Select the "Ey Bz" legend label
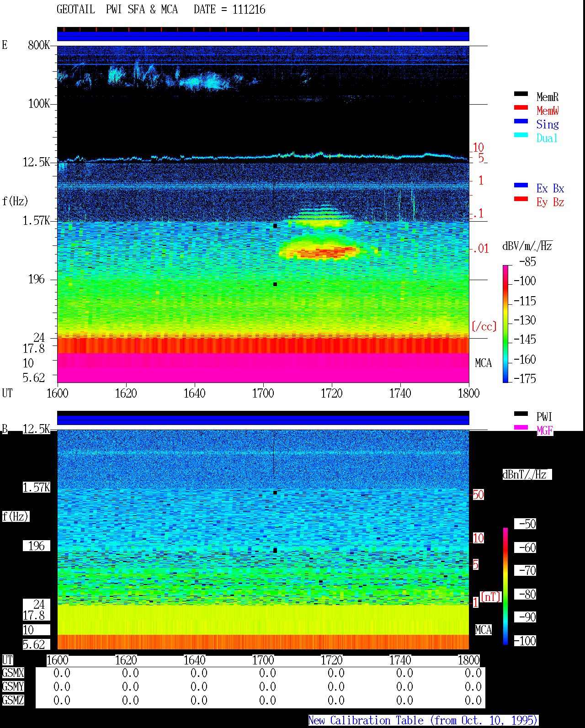Screen dimensions: 585x728 tap(550, 202)
